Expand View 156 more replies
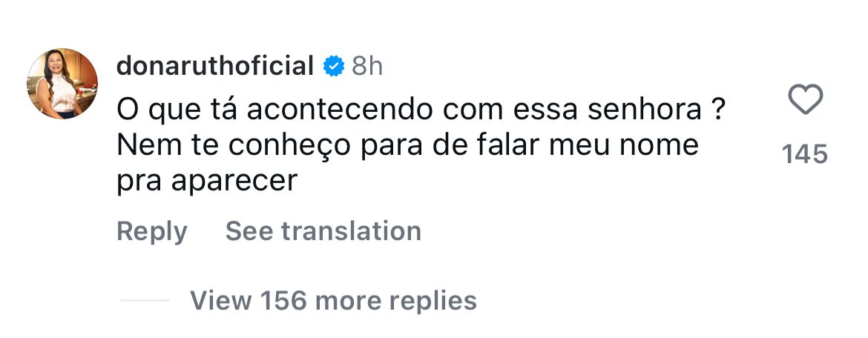 [x=333, y=300]
